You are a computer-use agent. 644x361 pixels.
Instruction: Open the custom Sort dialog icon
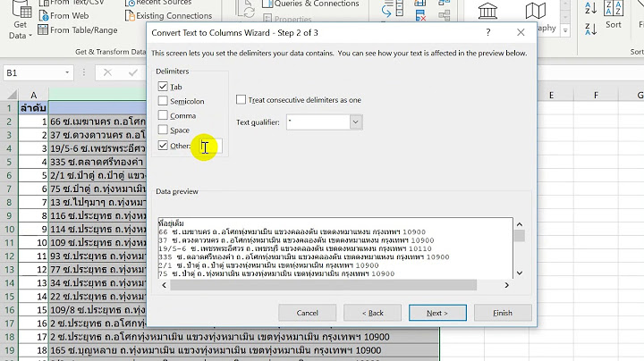click(614, 8)
